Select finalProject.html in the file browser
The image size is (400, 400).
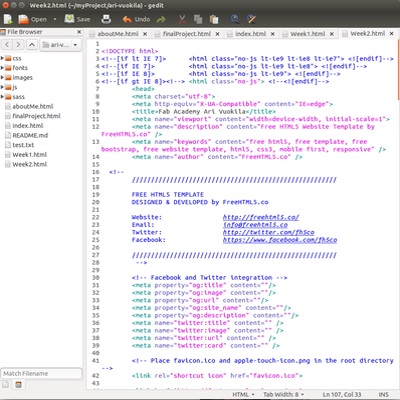click(36, 116)
